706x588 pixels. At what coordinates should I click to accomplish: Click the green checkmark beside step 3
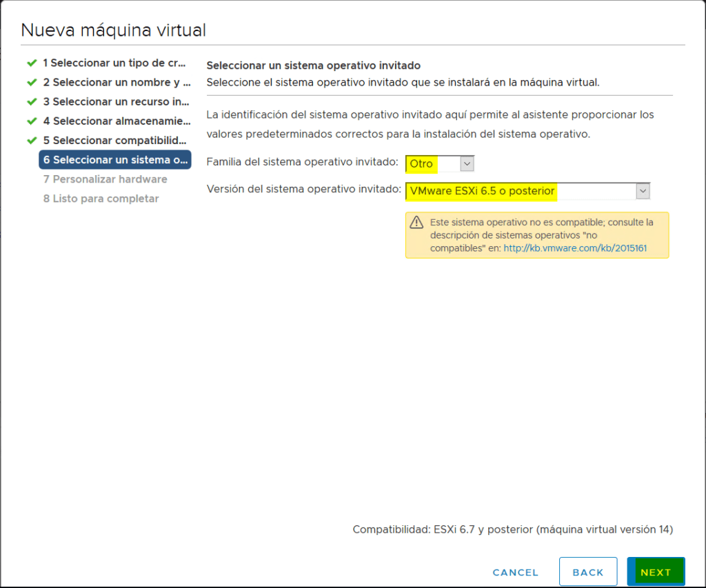(x=31, y=101)
